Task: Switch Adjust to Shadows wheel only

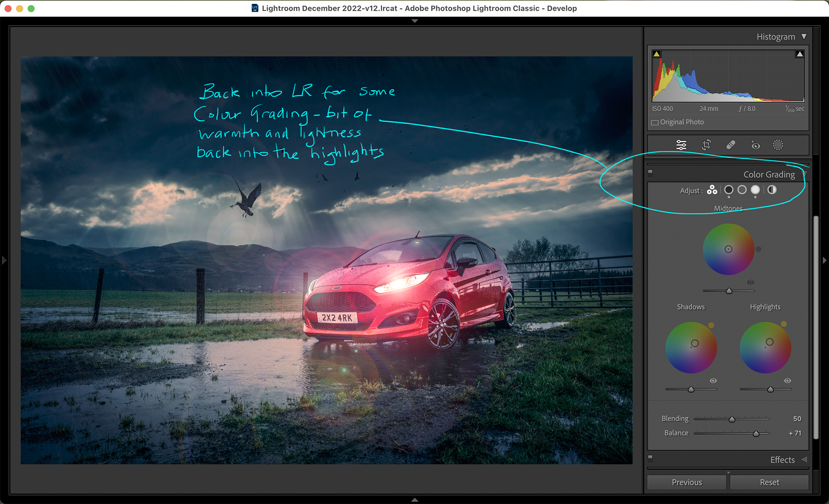Action: [729, 190]
